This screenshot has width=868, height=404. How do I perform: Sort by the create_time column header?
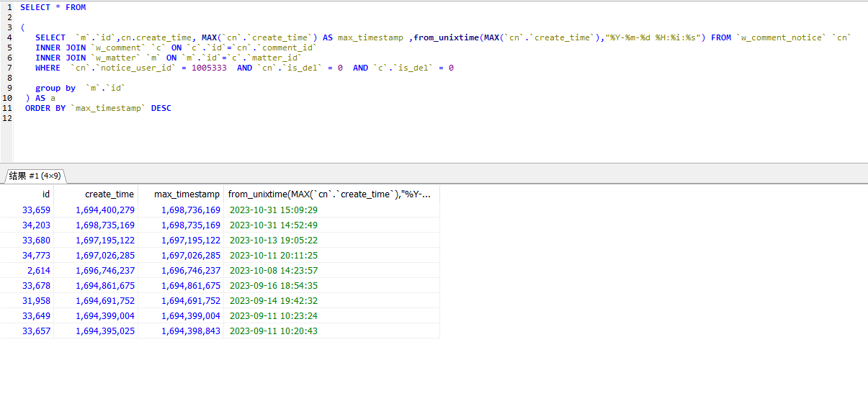[95, 194]
